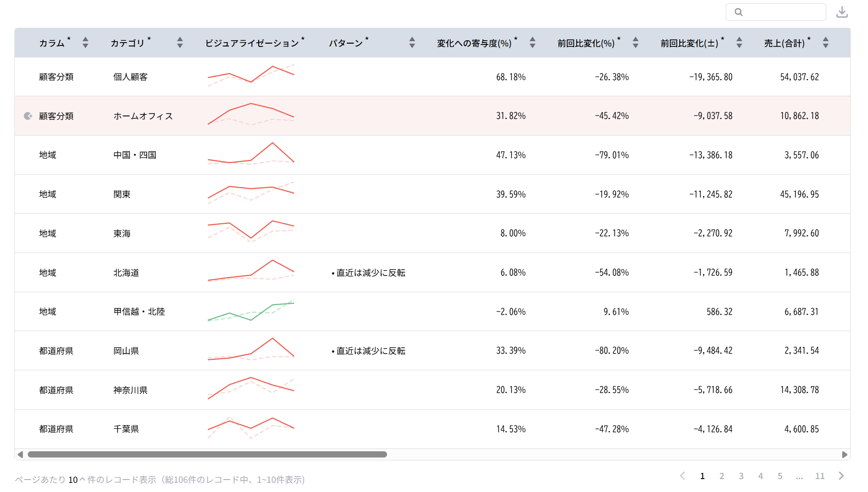The image size is (868, 492).
Task: Jump to page 5 in pagination
Action: [x=780, y=476]
